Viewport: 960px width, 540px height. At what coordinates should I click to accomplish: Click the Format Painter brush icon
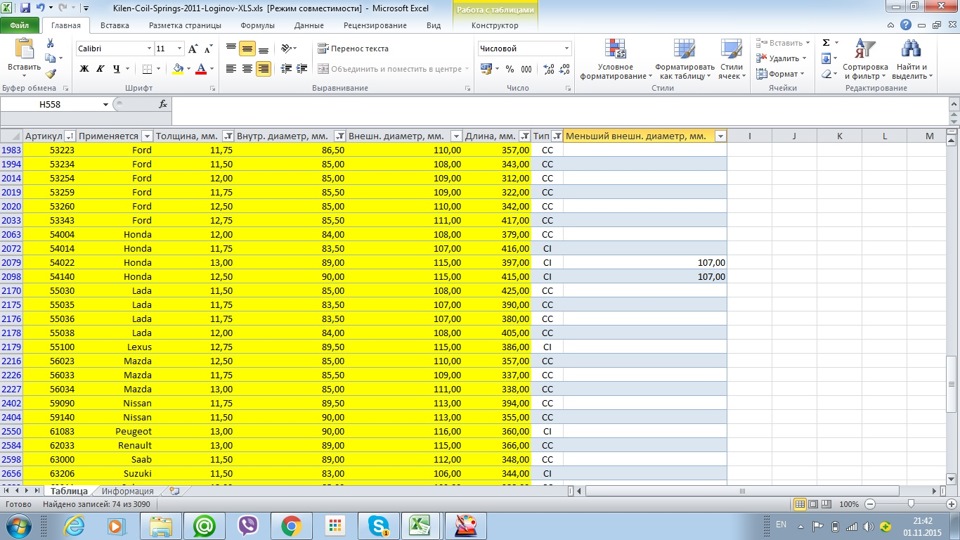click(x=50, y=74)
